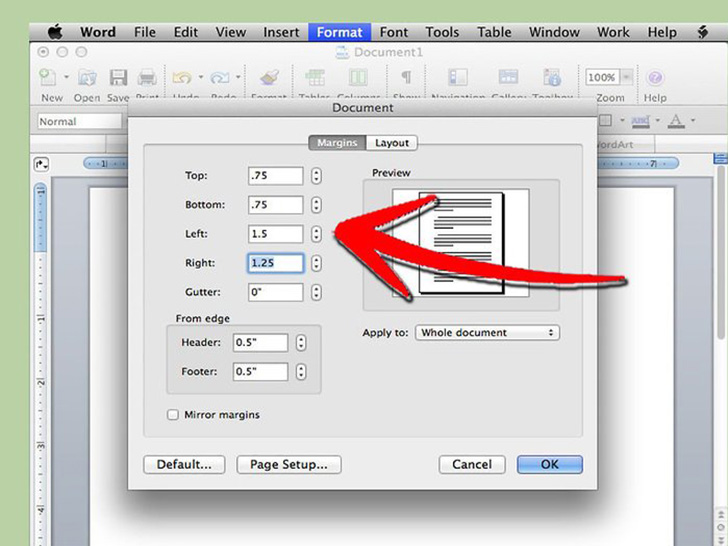This screenshot has width=728, height=546.
Task: Open the Apple menu
Action: (55, 32)
